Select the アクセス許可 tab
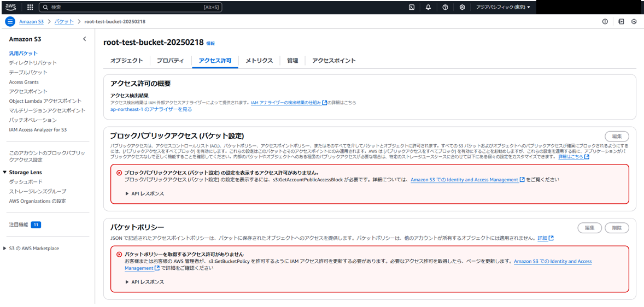Screen dimensions: 644x307 coord(215,60)
